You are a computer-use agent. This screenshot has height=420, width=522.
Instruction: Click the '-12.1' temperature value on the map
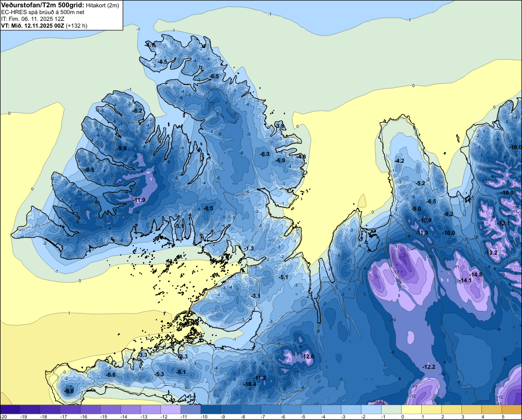503,223
